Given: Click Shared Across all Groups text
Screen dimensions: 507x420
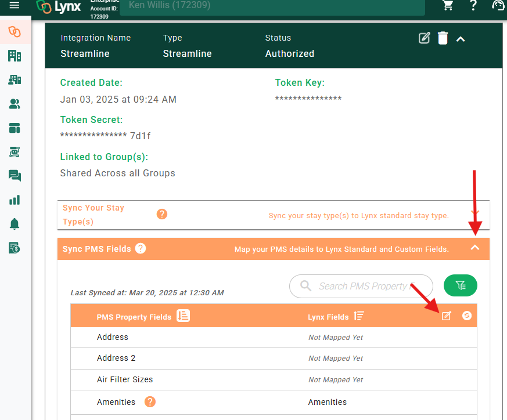Looking at the screenshot, I should coord(118,173).
